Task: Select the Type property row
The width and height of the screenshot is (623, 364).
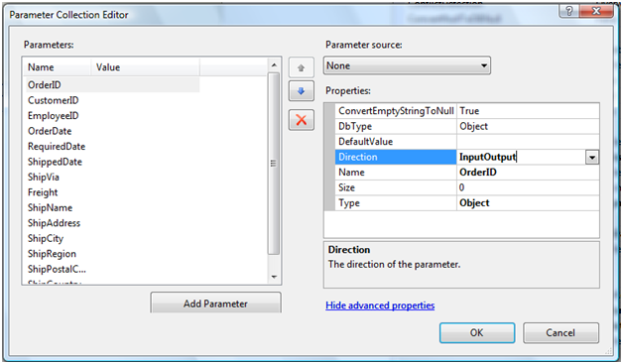Action: (x=396, y=203)
